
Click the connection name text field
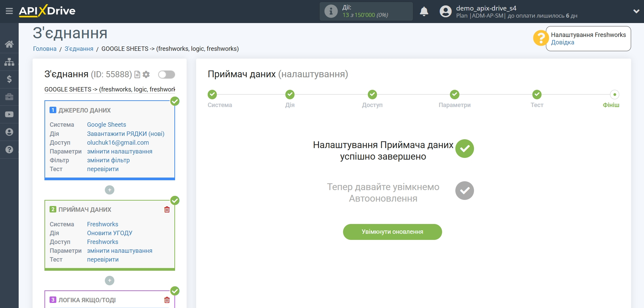(x=110, y=89)
